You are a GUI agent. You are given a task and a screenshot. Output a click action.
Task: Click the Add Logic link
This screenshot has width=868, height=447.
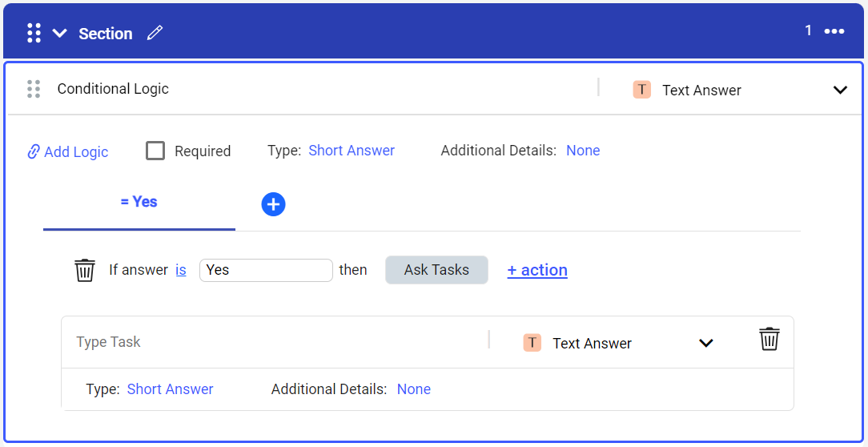click(68, 151)
